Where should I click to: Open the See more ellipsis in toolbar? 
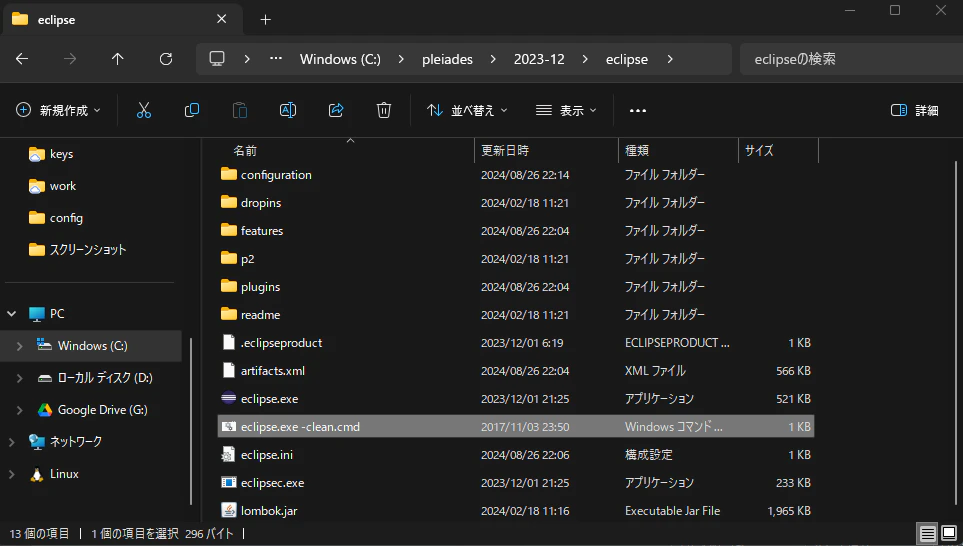click(x=638, y=111)
